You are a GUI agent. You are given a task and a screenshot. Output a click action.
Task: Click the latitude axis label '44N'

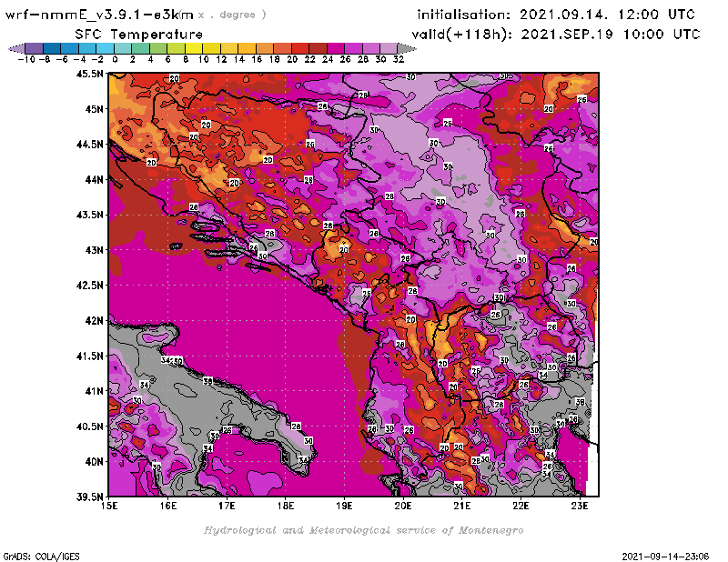click(x=95, y=179)
